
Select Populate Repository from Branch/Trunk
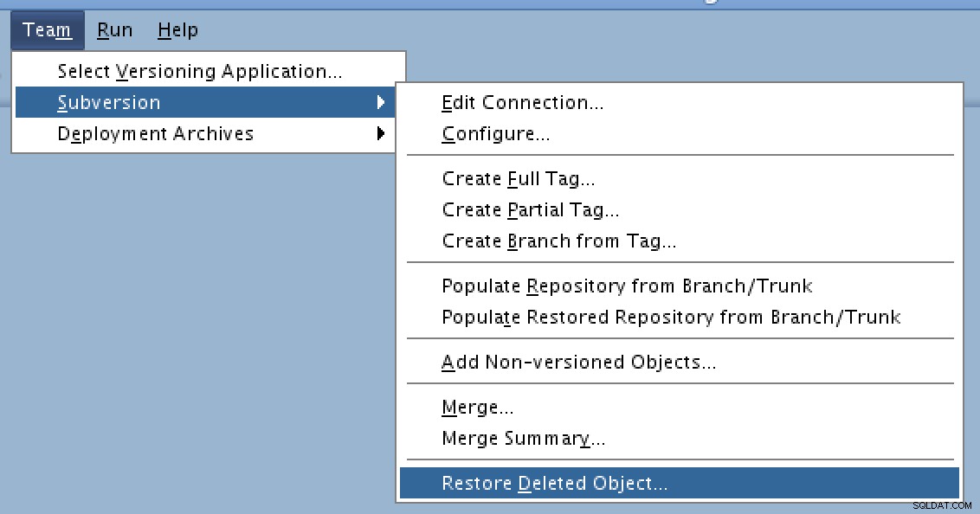pos(680,286)
